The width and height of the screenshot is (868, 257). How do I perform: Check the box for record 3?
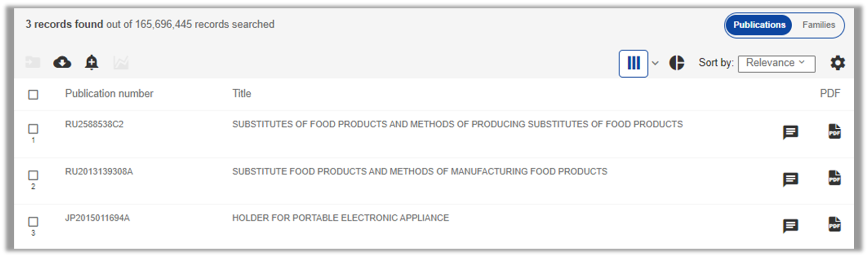pyautogui.click(x=33, y=222)
